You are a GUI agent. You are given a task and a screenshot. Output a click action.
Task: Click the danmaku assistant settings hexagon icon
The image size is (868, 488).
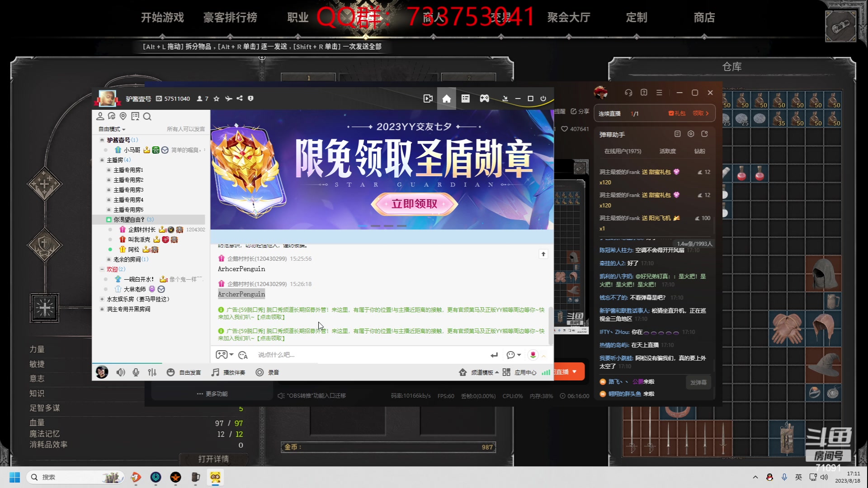[x=691, y=134]
